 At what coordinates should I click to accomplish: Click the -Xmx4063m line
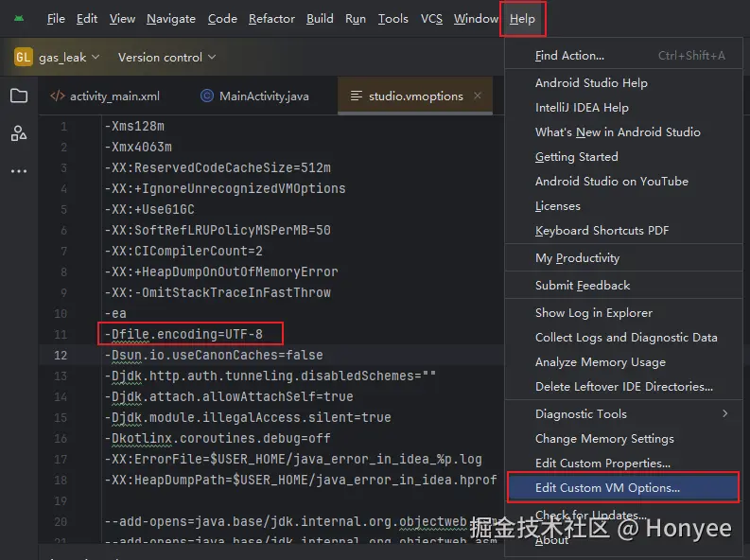pos(138,147)
